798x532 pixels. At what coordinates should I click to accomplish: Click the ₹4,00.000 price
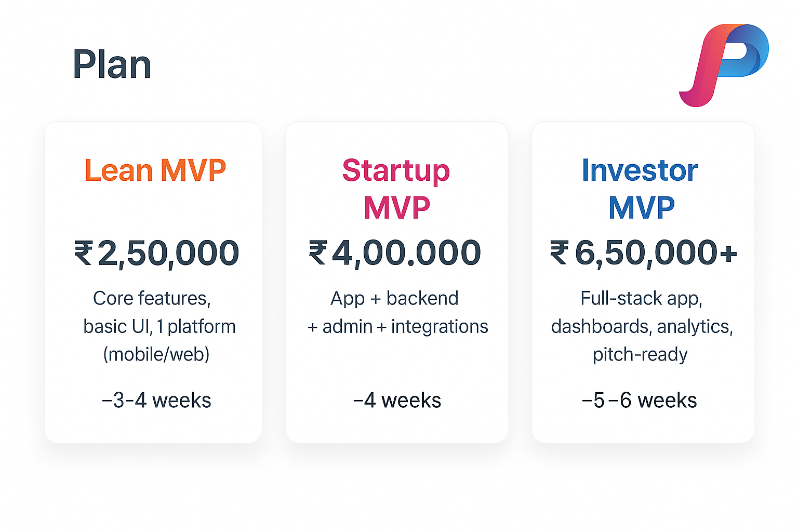click(x=395, y=253)
